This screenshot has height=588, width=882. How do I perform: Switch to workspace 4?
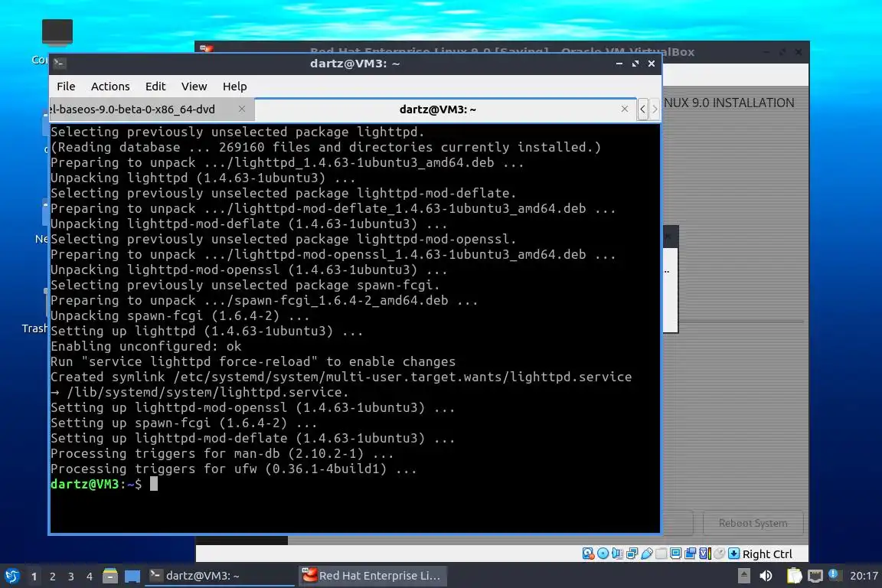tap(90, 577)
